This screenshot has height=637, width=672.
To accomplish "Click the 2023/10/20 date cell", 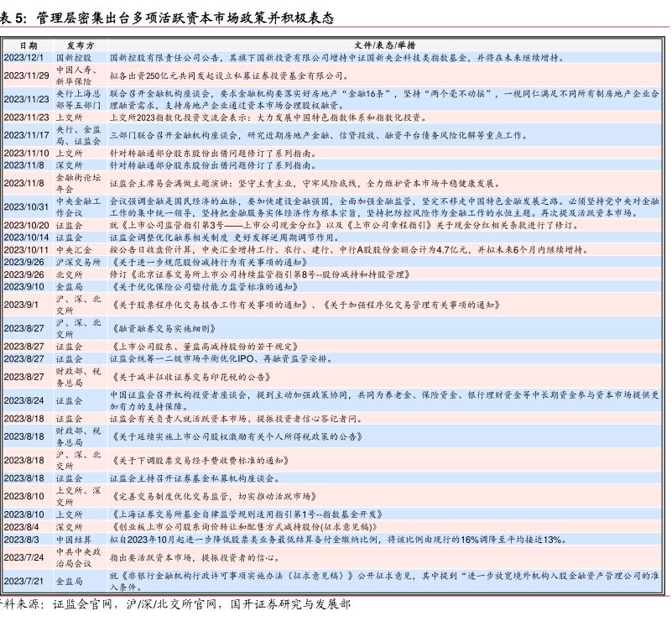I will point(27,226).
